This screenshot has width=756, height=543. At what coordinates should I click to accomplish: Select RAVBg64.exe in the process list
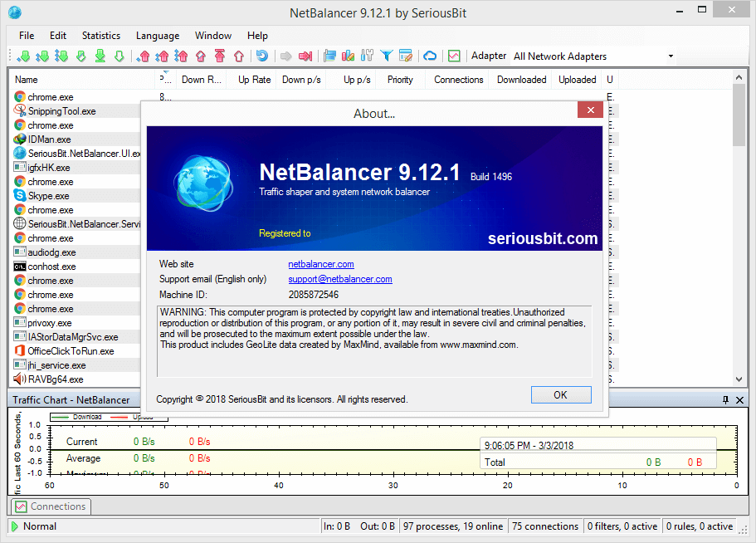point(56,379)
